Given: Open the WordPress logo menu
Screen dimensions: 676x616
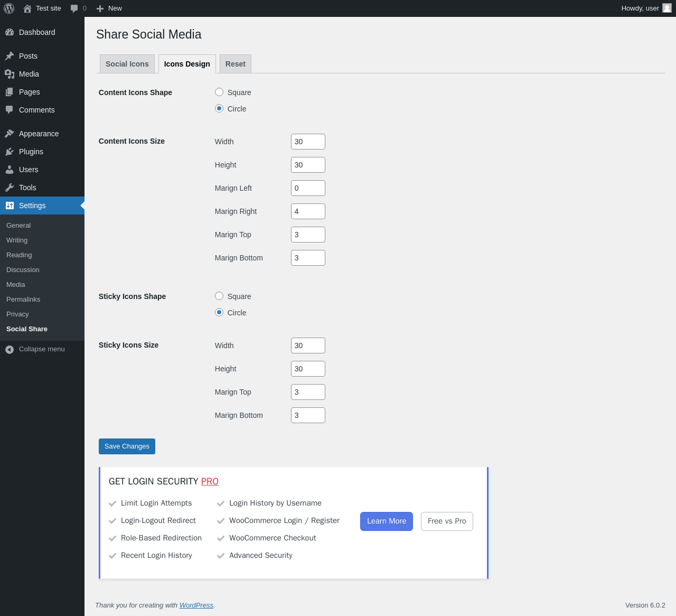Looking at the screenshot, I should [9, 8].
